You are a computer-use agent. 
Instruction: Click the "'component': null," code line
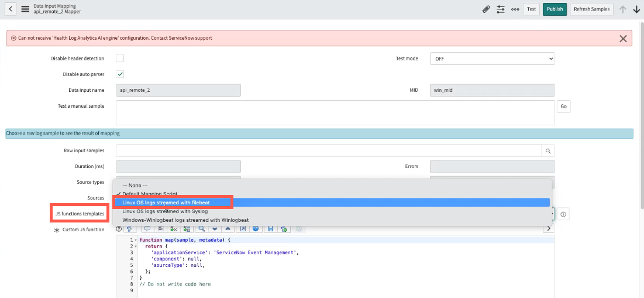coord(176,259)
